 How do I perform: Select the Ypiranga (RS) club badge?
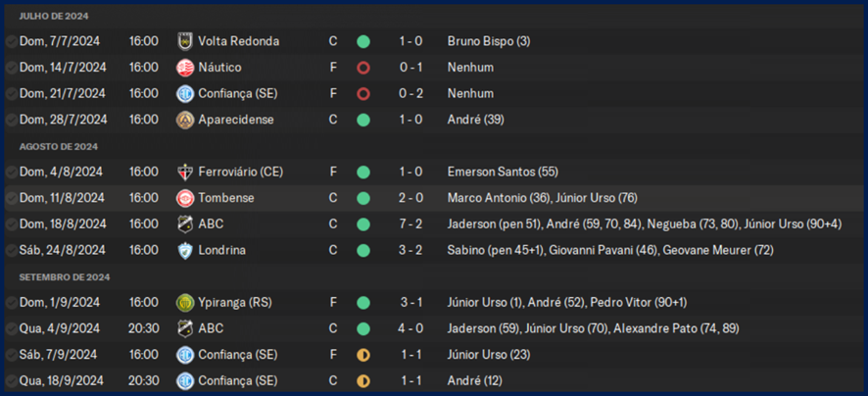pos(184,302)
